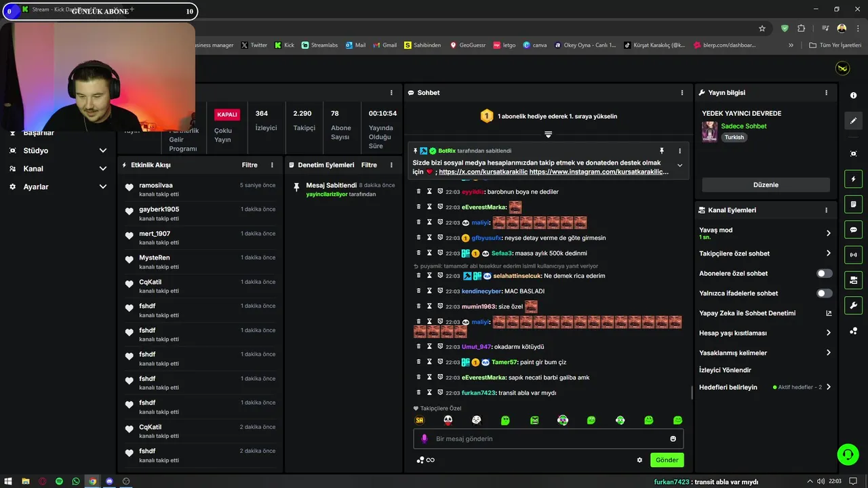Select the screen capture icon in right sidebar
The width and height of the screenshot is (868, 488).
click(853, 154)
